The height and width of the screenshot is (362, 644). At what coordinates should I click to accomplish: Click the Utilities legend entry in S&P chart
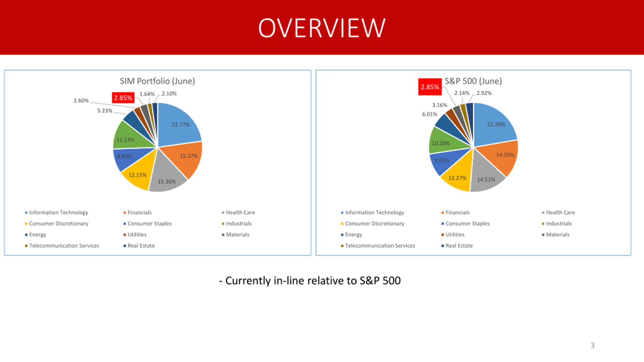pyautogui.click(x=453, y=235)
